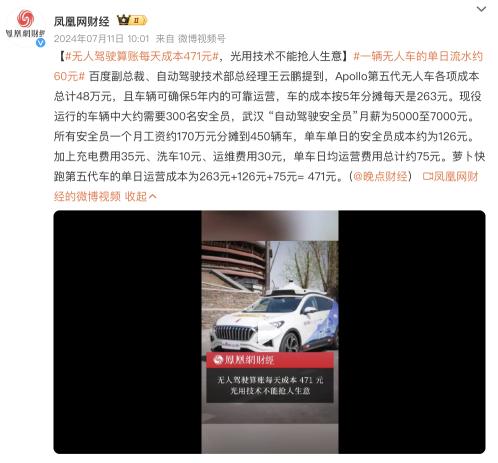
Task: Click the blue verified badge on avatar
Action: (x=41, y=42)
